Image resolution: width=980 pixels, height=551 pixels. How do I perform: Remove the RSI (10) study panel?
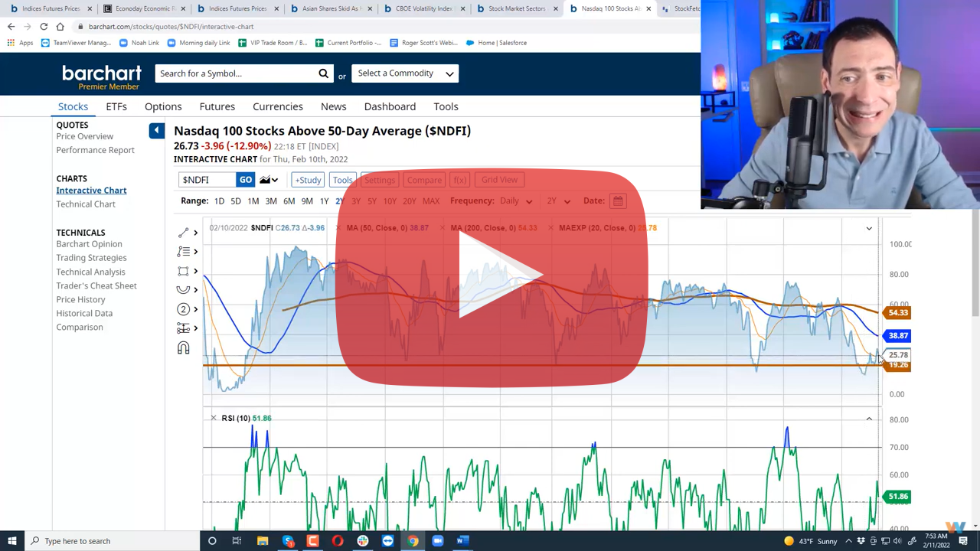[x=214, y=418]
